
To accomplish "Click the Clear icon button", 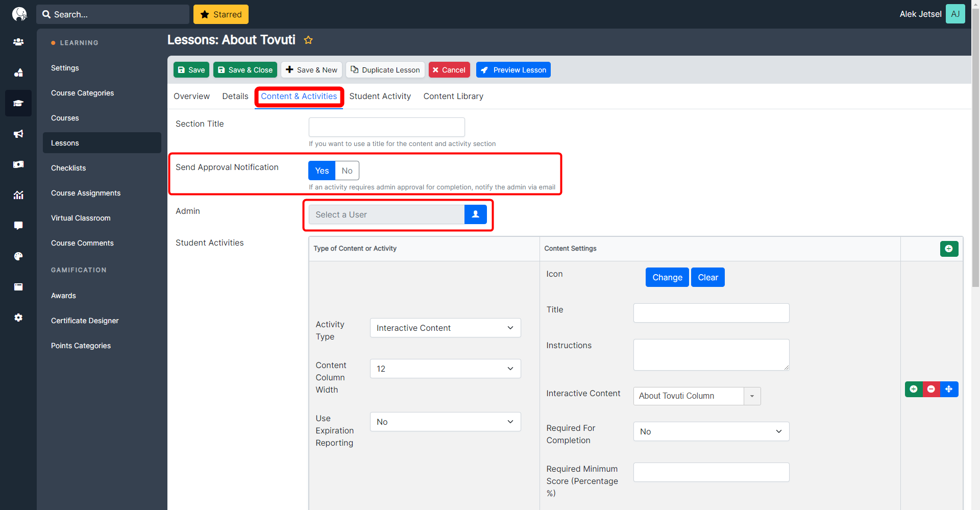I will pyautogui.click(x=708, y=277).
